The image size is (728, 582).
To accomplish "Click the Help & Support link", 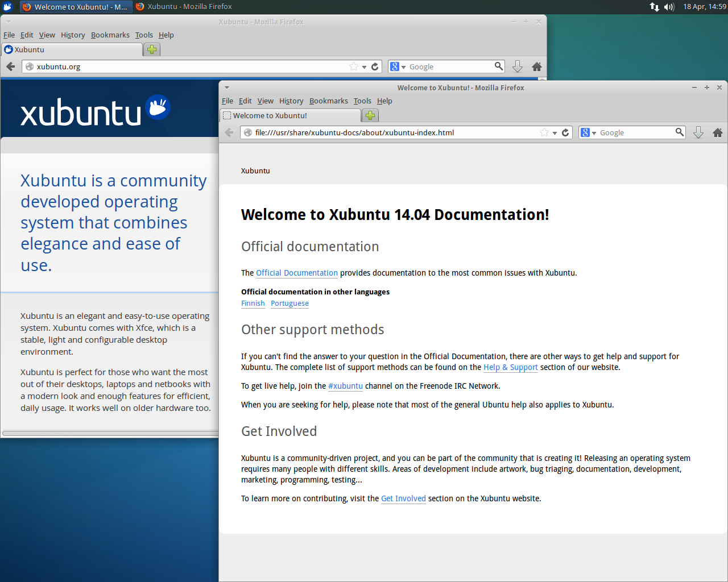I will tap(511, 367).
